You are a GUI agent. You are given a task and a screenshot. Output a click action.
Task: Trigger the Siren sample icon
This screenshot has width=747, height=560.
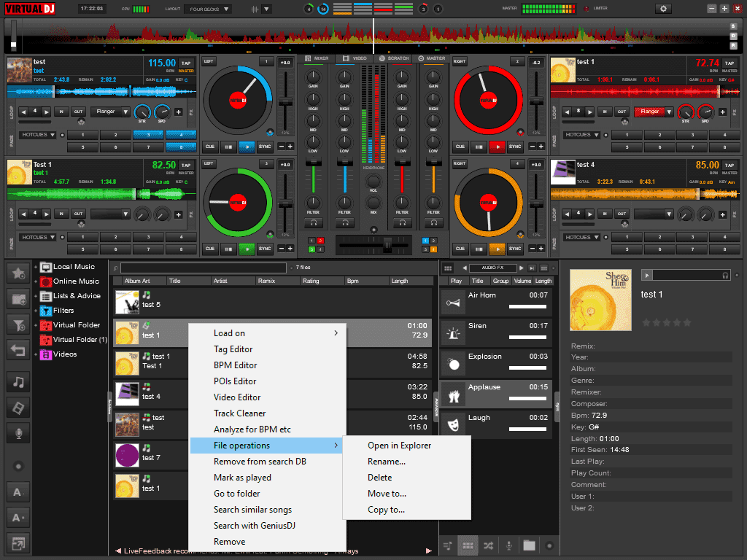click(453, 333)
